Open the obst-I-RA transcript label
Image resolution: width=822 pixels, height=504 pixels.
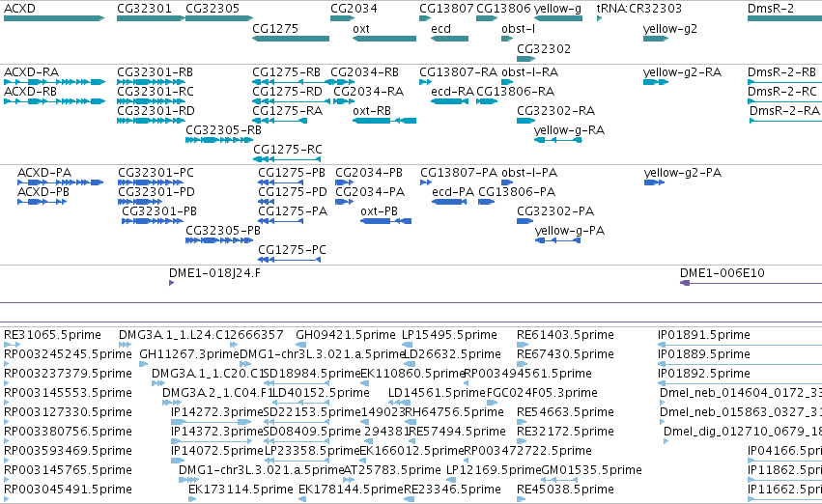(529, 72)
